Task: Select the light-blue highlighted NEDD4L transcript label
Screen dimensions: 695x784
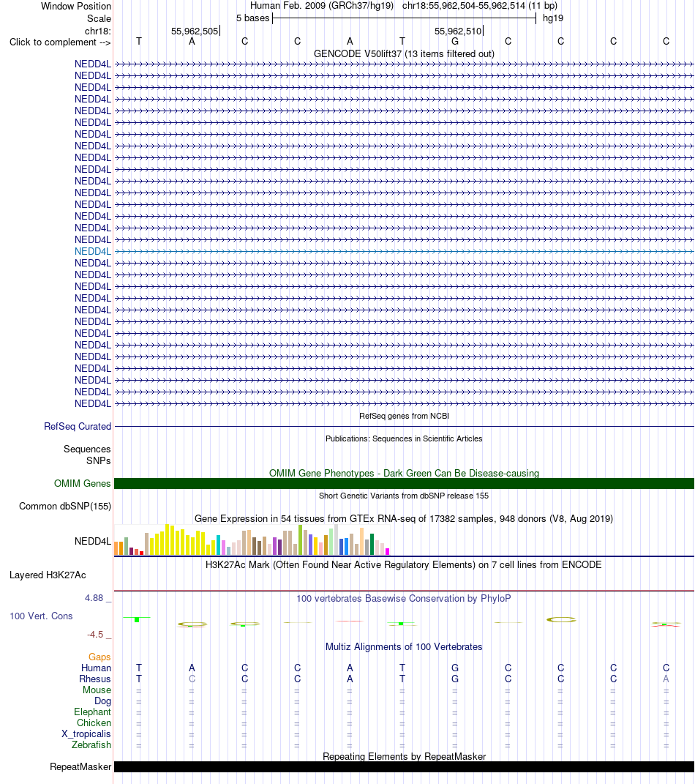Action: [93, 252]
